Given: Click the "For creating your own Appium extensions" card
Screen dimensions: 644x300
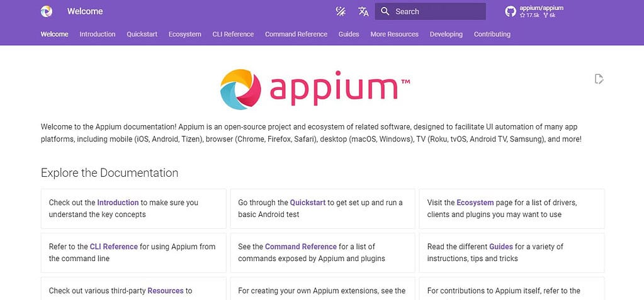Looking at the screenshot, I should pos(322,289).
